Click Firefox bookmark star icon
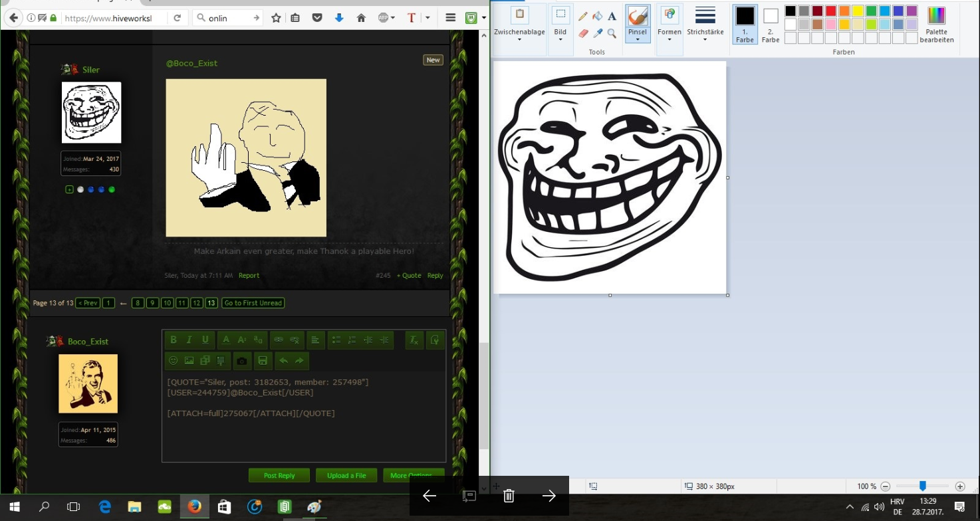 (x=276, y=18)
